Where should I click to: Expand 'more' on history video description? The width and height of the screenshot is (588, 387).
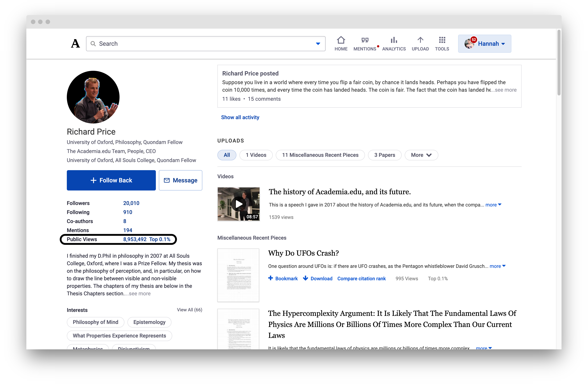click(x=493, y=205)
